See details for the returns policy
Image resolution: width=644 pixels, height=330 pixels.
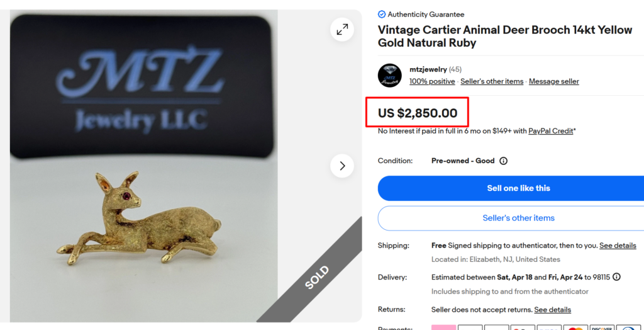point(552,310)
